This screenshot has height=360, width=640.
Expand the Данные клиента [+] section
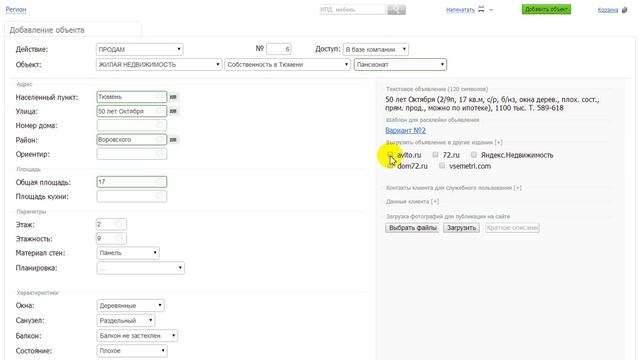pyautogui.click(x=412, y=202)
